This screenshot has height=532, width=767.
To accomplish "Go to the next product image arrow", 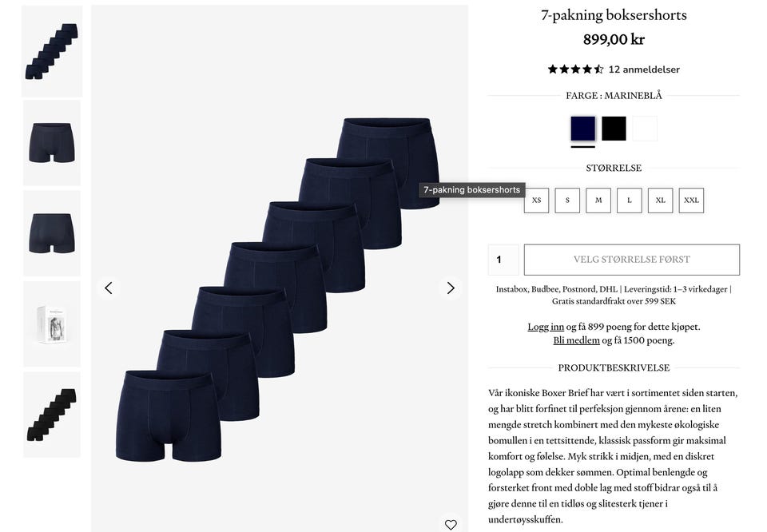I will click(x=451, y=288).
